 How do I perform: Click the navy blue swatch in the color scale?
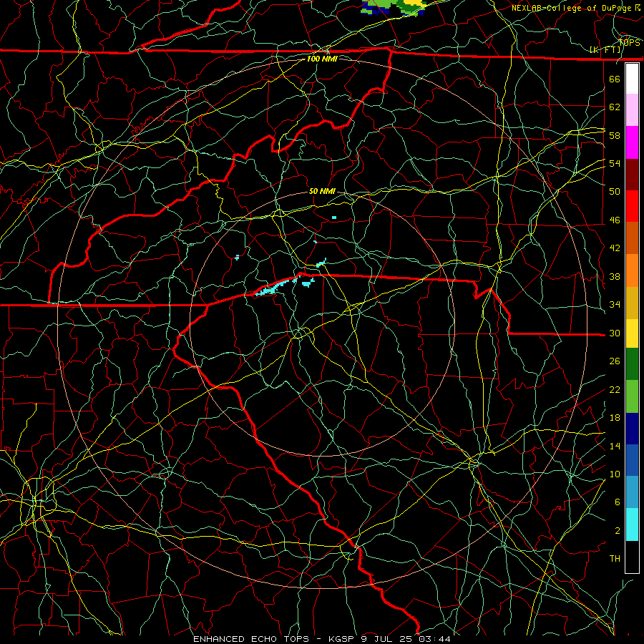tap(632, 429)
